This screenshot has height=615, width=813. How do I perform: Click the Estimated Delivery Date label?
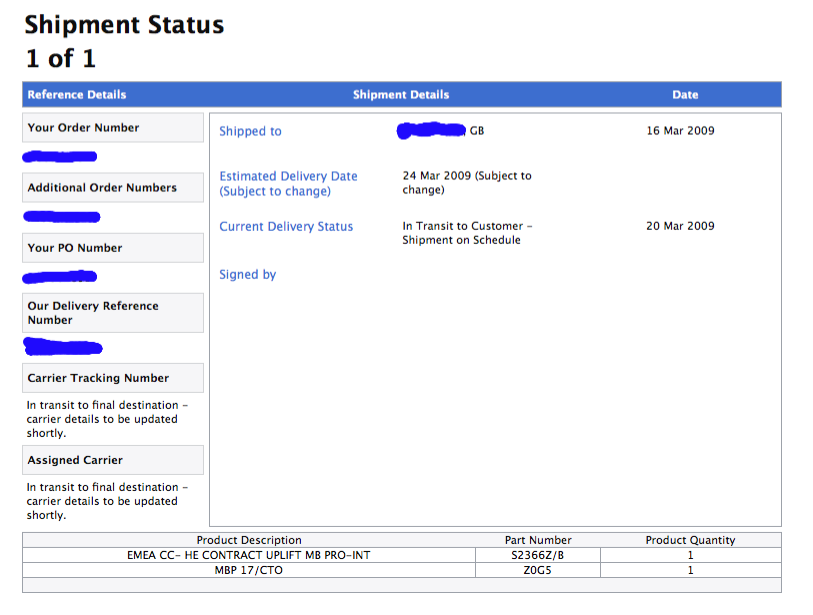click(x=288, y=184)
